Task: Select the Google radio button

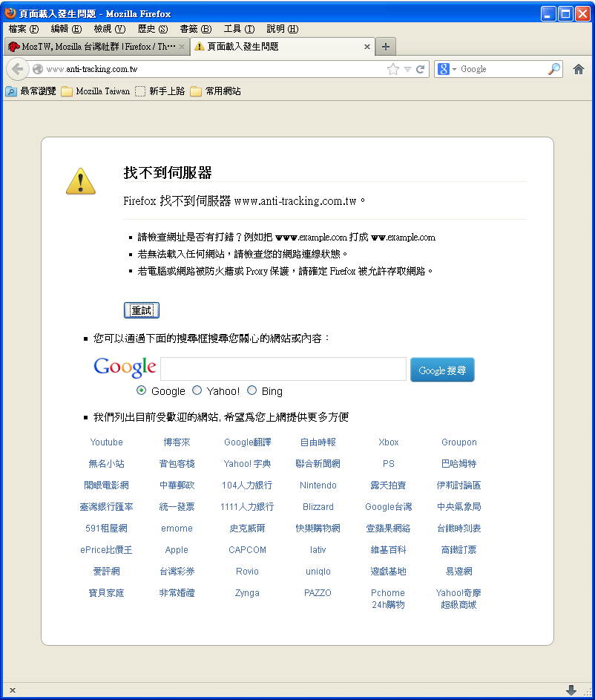Action: (142, 390)
